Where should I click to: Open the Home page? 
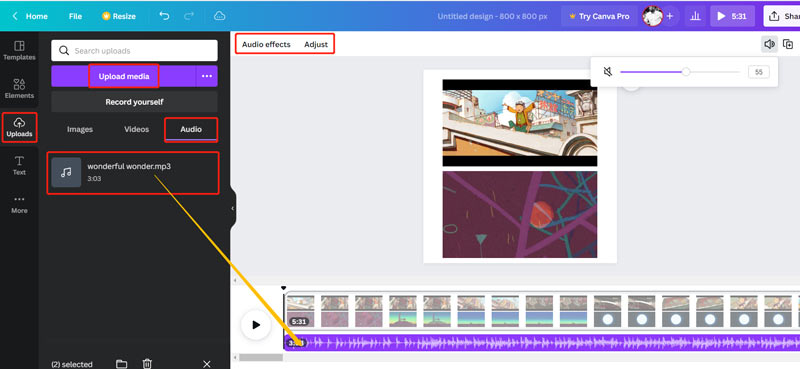click(37, 16)
